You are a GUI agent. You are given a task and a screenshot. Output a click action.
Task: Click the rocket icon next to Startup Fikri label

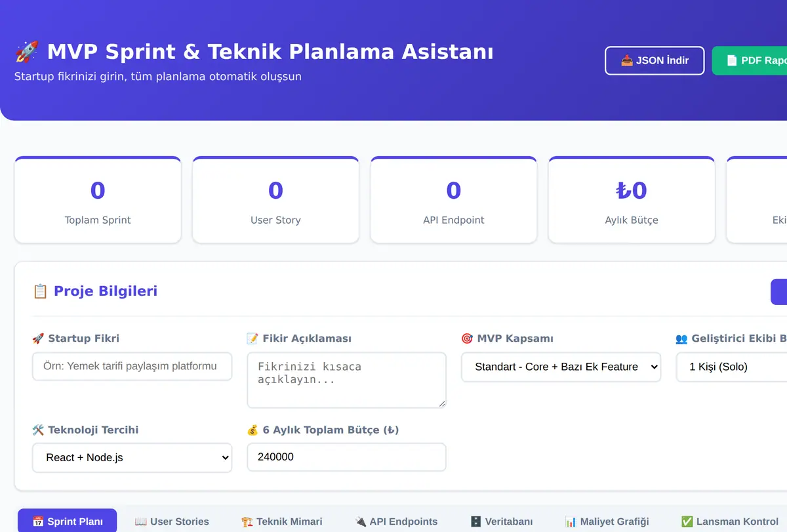tap(37, 338)
